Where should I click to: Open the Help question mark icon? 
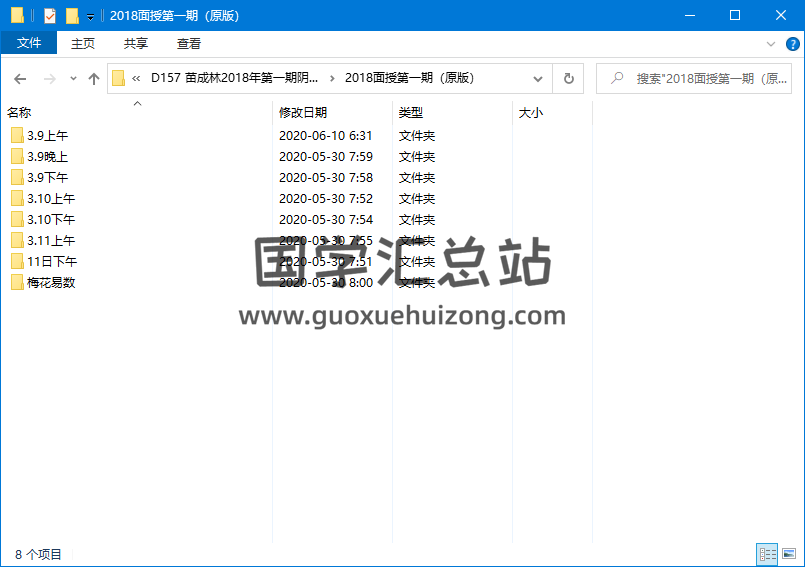(792, 44)
